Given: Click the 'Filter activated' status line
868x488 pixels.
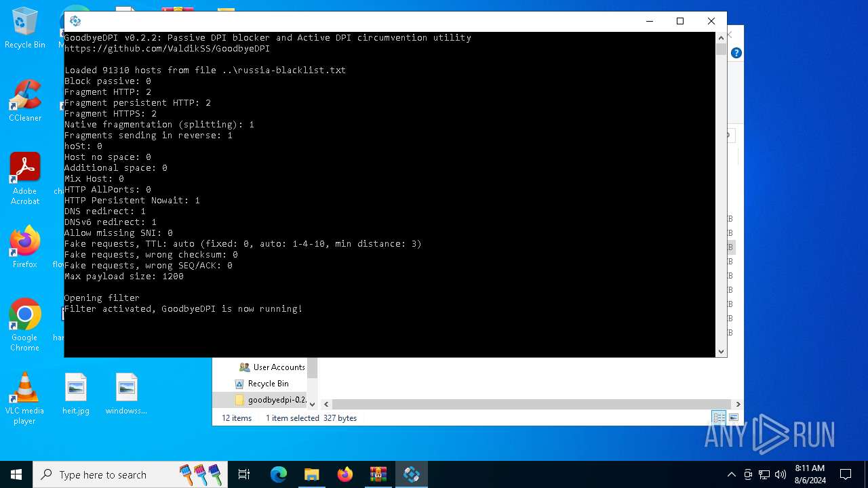Looking at the screenshot, I should (x=183, y=309).
